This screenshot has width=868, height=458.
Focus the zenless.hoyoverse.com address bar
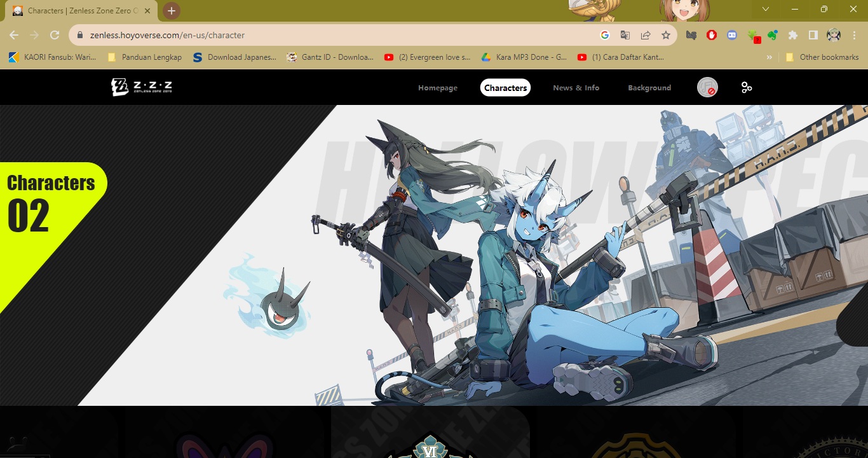(x=336, y=36)
